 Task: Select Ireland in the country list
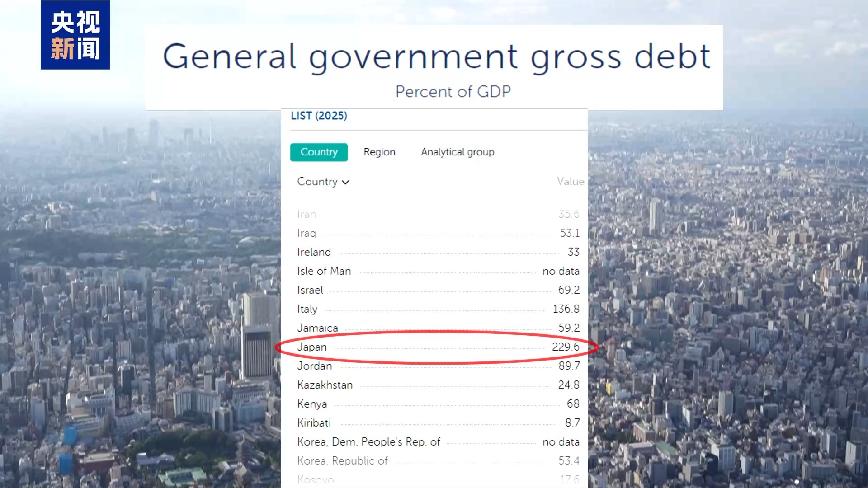point(314,252)
